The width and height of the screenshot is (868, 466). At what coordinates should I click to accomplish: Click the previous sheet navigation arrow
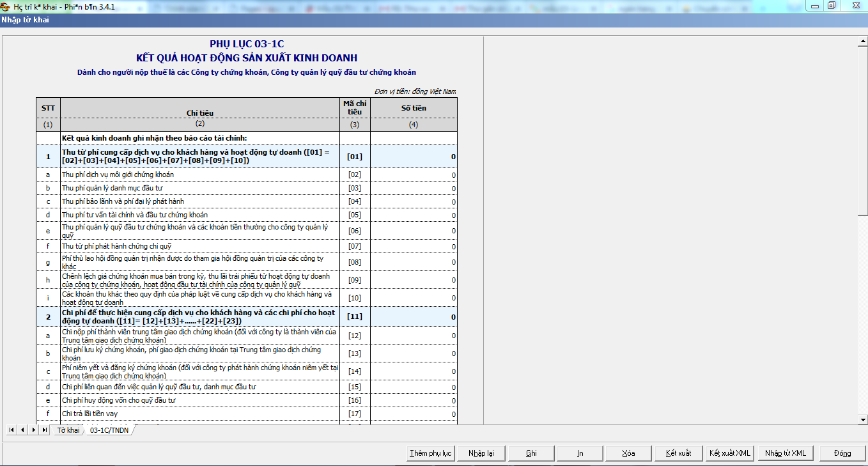22,430
